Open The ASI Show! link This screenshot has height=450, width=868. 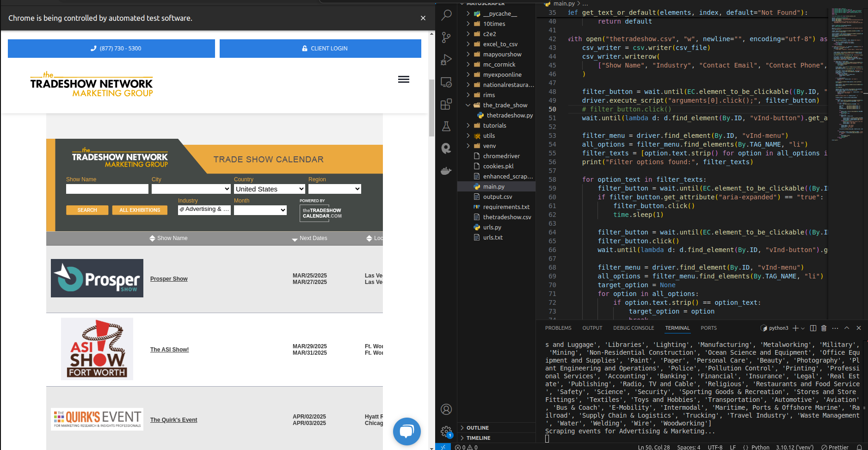point(169,350)
